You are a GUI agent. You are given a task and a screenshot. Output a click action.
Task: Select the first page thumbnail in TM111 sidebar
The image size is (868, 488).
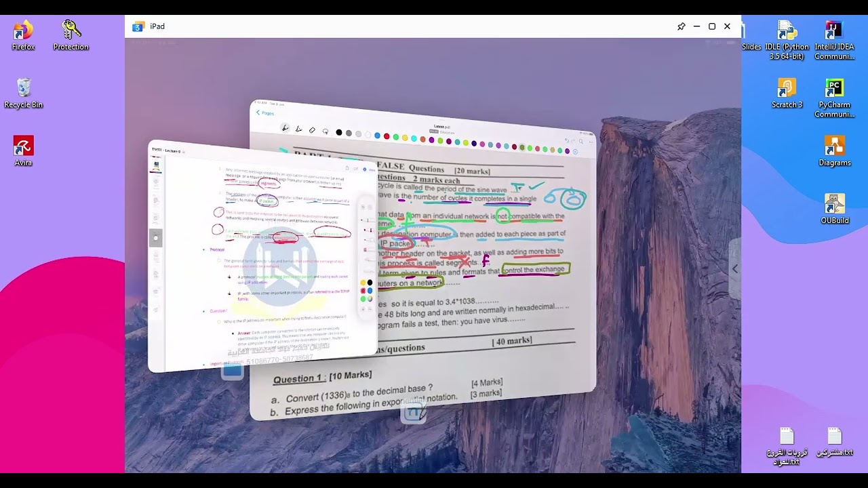(x=156, y=165)
